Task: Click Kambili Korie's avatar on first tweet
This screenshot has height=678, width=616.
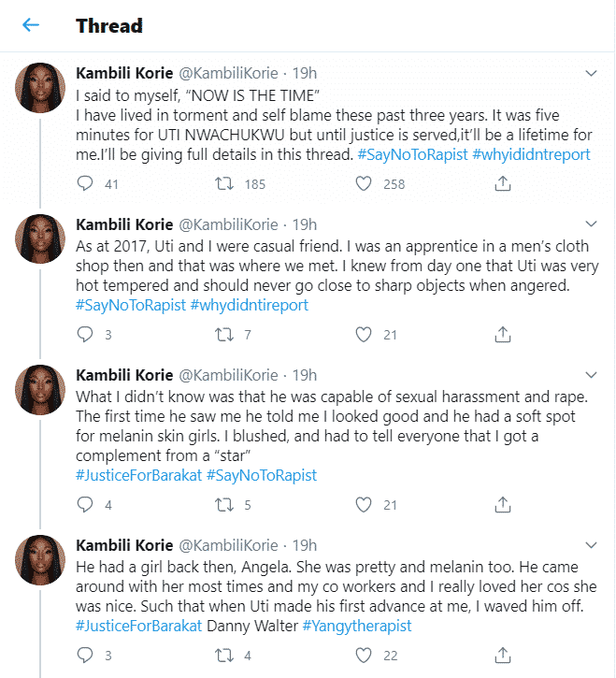Action: pyautogui.click(x=39, y=90)
